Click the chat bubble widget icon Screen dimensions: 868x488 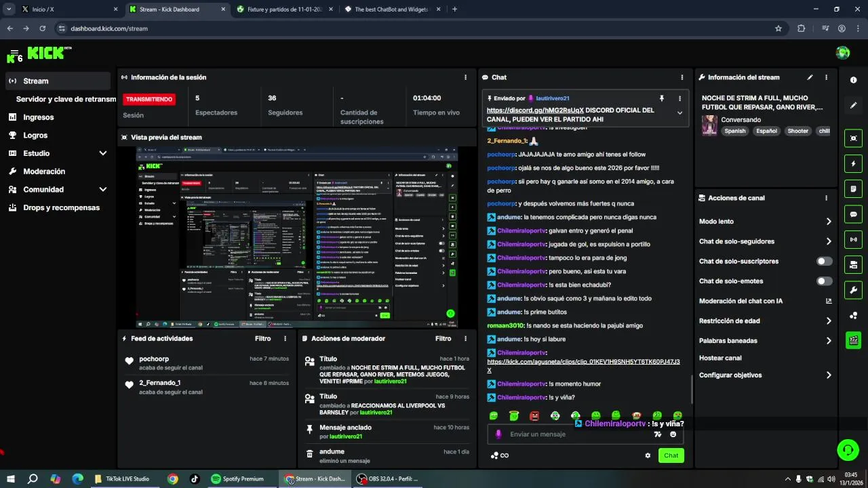coord(853,214)
